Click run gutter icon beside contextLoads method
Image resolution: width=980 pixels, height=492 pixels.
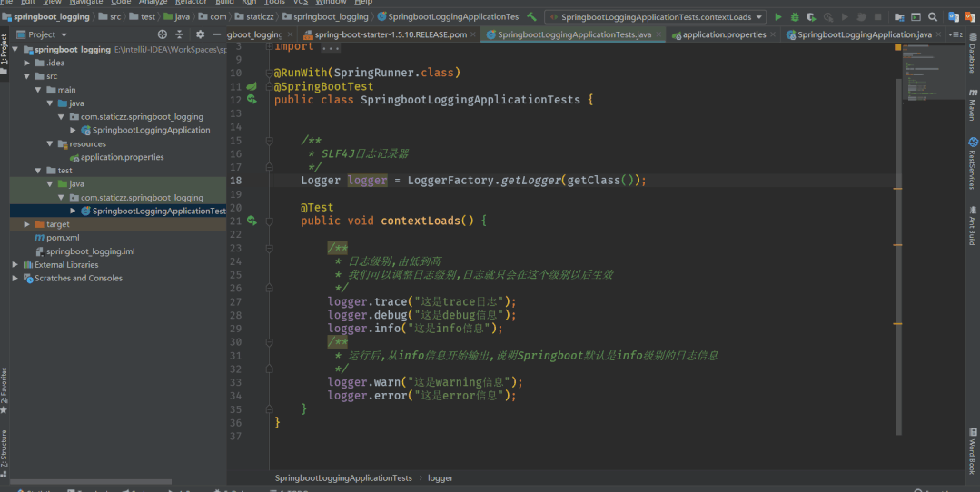point(252,221)
